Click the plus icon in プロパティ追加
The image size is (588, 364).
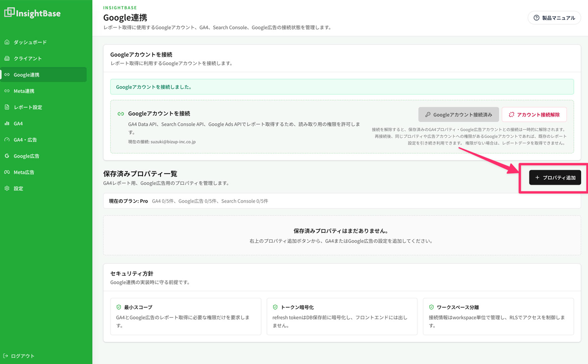pyautogui.click(x=537, y=178)
